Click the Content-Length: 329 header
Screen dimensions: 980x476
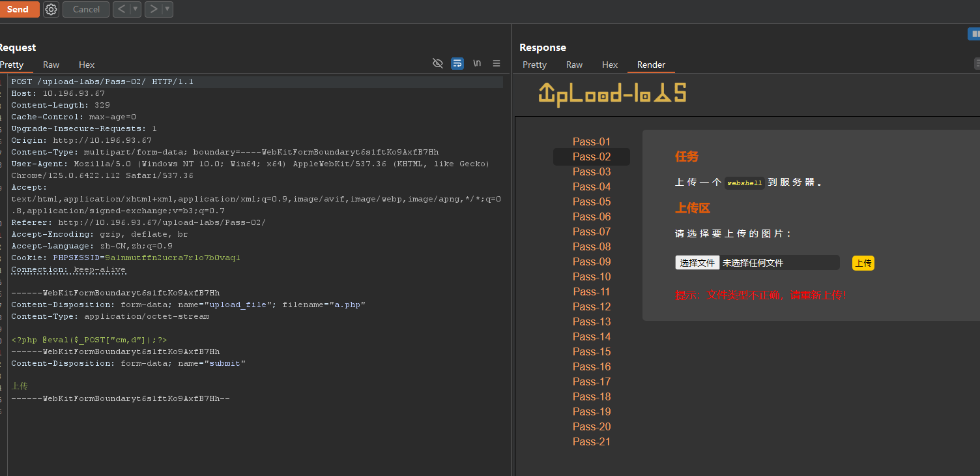point(61,105)
